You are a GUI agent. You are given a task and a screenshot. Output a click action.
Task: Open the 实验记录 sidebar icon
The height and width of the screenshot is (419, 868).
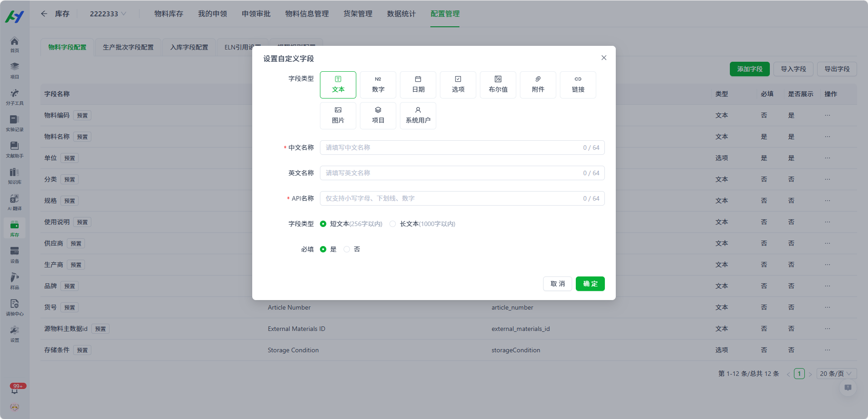tap(14, 123)
